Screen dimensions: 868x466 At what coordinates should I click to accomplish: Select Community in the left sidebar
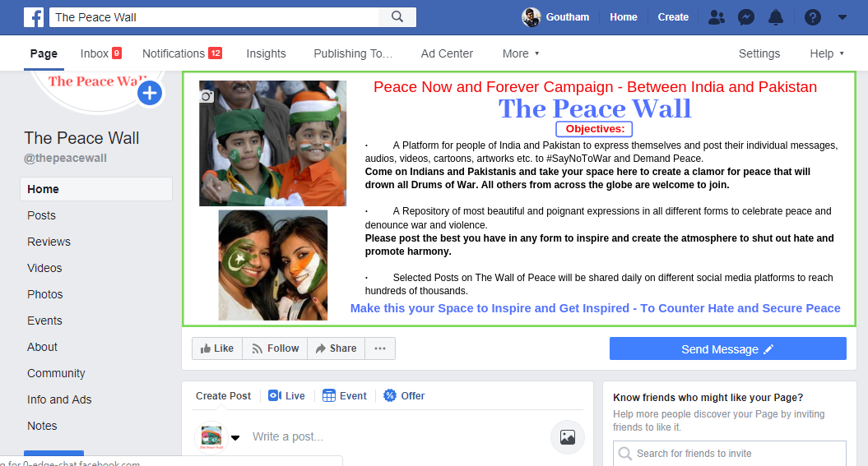(x=56, y=373)
